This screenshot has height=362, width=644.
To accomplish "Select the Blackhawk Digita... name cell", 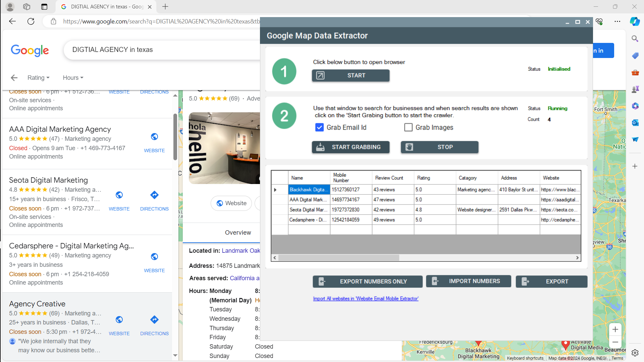I will [309, 190].
